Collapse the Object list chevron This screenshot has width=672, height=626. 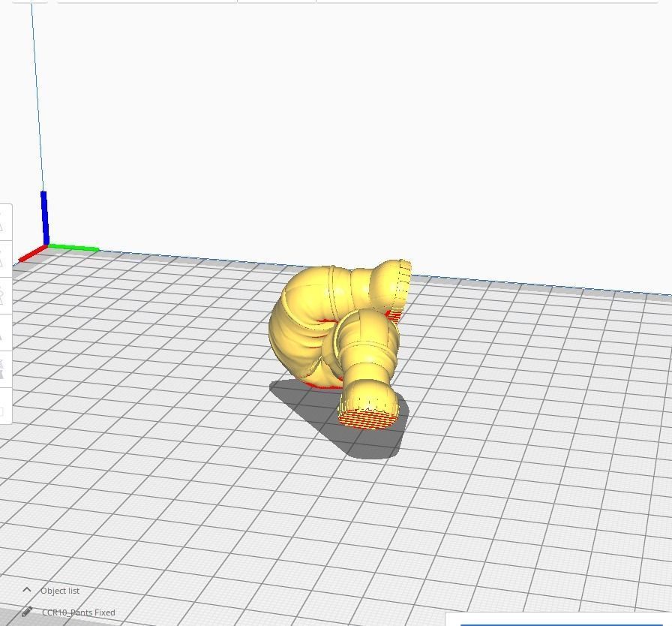(x=26, y=590)
